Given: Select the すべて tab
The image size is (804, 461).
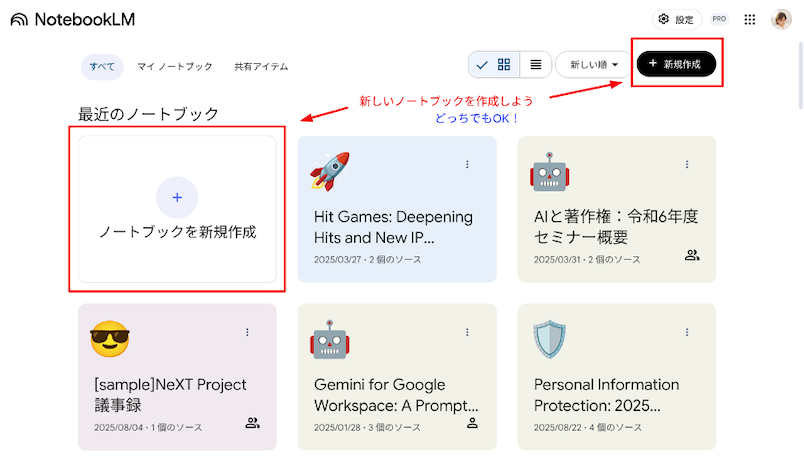Looking at the screenshot, I should pyautogui.click(x=102, y=67).
